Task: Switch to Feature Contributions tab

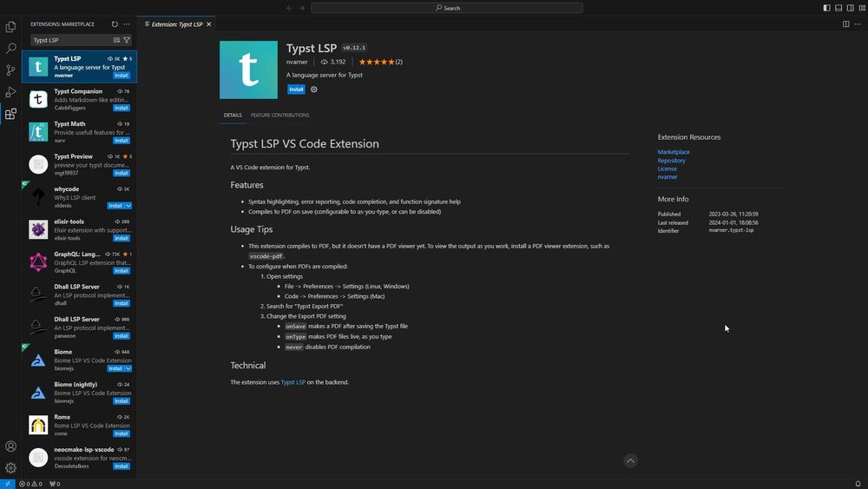Action: coord(279,116)
